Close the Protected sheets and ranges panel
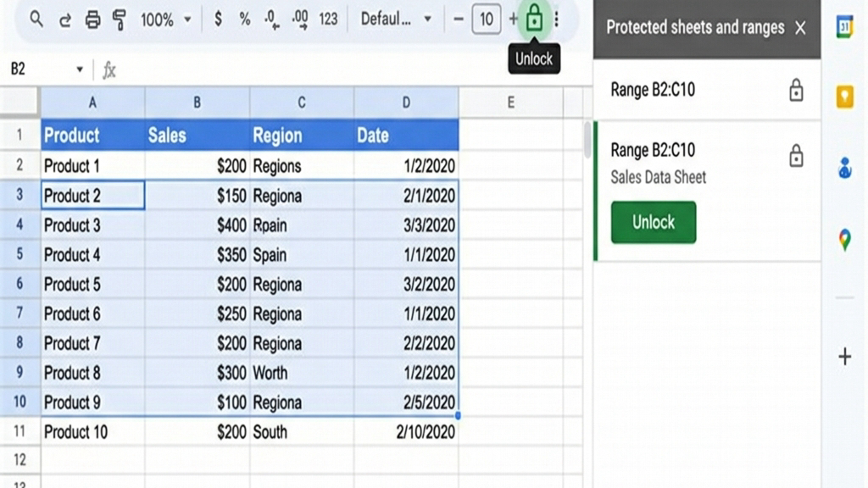Viewport: 868px width, 488px height. tap(800, 28)
